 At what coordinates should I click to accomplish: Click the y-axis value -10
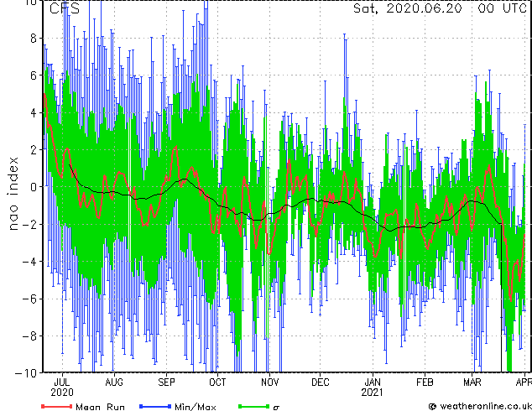pos(26,373)
